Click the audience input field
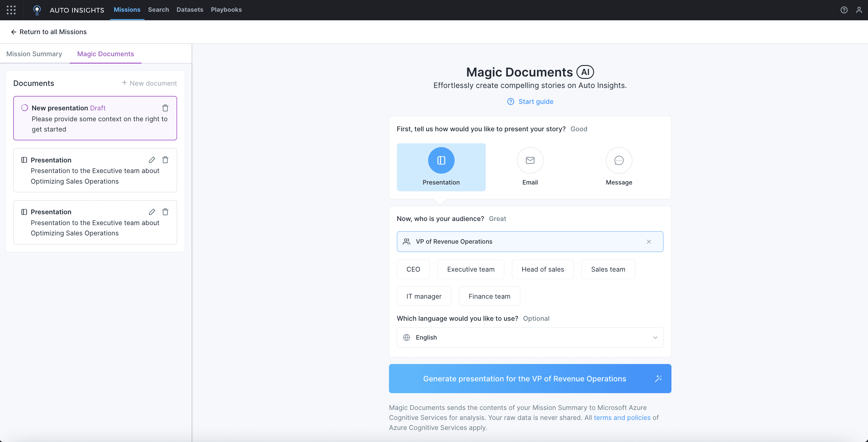Viewport: 868px width, 442px height. tap(526, 242)
